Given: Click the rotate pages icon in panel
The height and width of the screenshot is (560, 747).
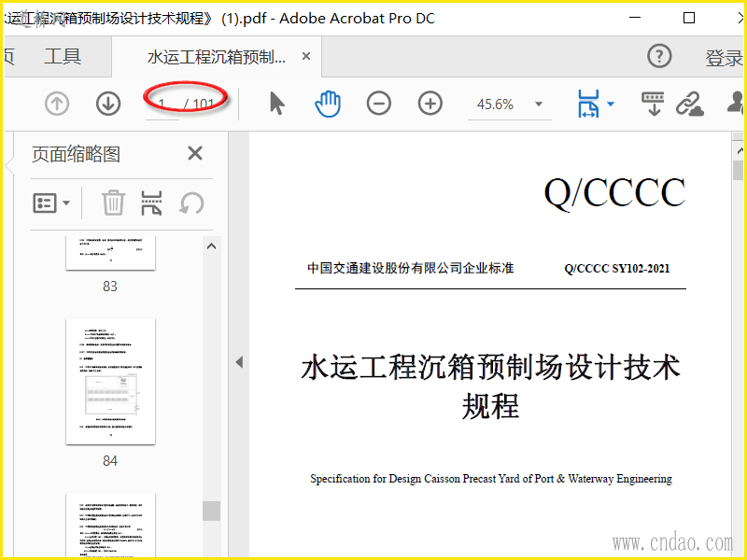Looking at the screenshot, I should (191, 203).
